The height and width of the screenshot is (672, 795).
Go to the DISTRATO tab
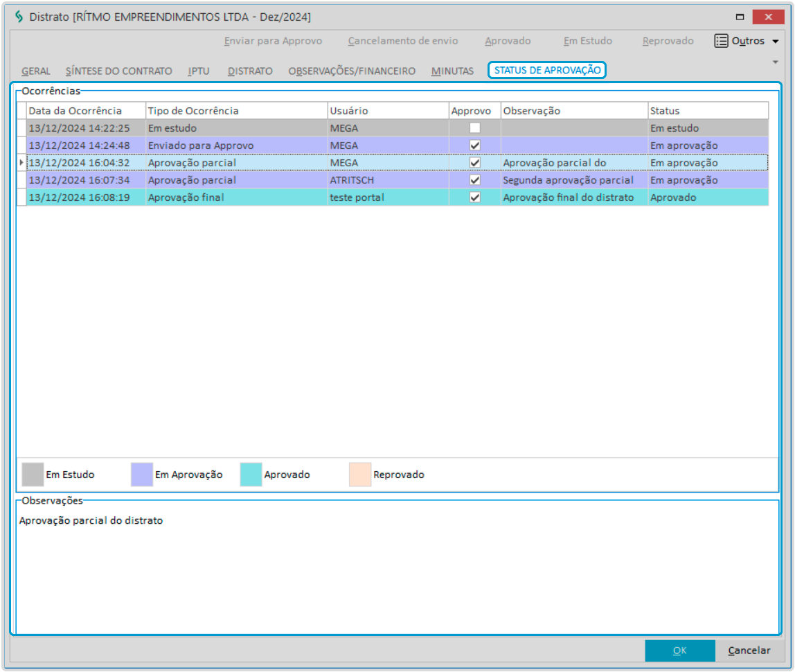point(250,71)
